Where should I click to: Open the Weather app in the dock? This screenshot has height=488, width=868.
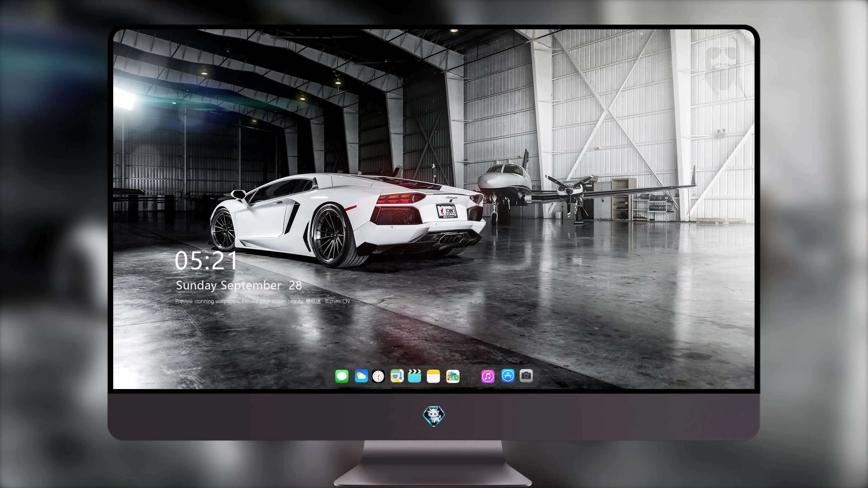361,376
